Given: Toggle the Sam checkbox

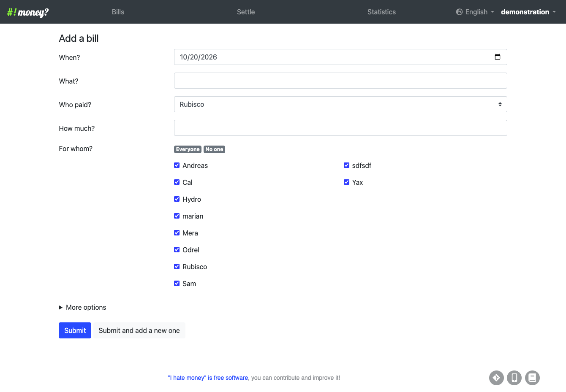Looking at the screenshot, I should [177, 284].
